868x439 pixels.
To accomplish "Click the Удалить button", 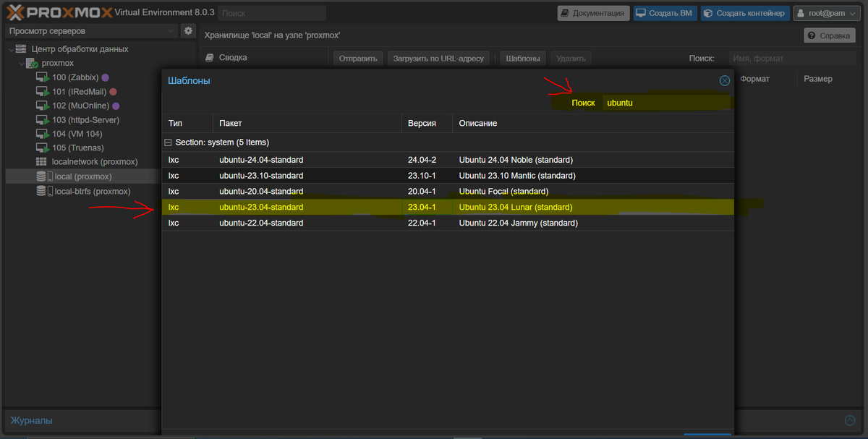I will (x=571, y=59).
